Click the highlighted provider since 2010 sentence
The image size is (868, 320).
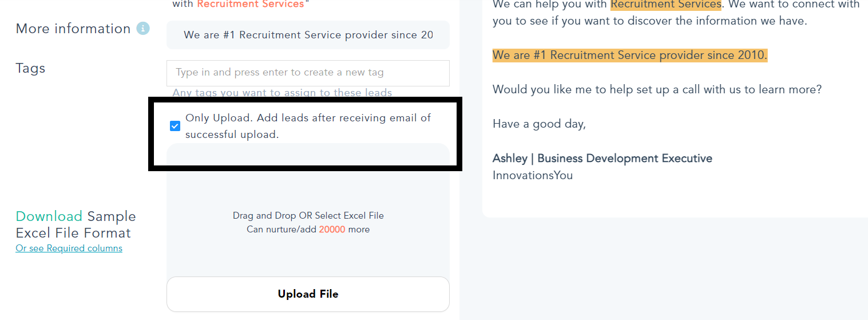tap(629, 56)
